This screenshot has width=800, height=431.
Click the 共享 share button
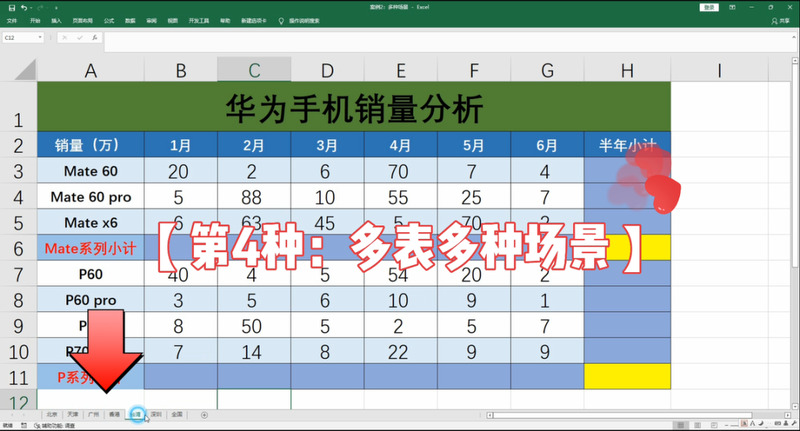click(x=781, y=21)
